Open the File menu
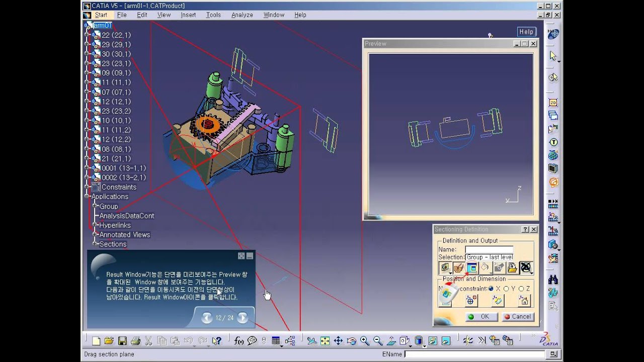The image size is (644, 362). tap(122, 15)
